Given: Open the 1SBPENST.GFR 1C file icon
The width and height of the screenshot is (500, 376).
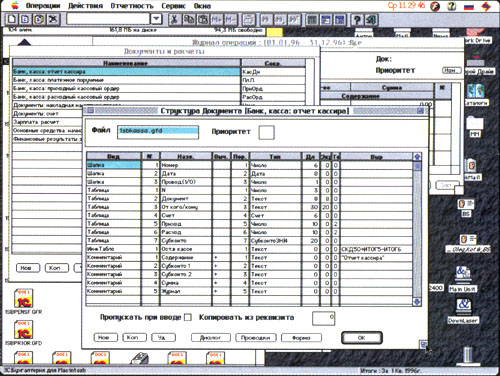Looking at the screenshot, I should 23,298.
